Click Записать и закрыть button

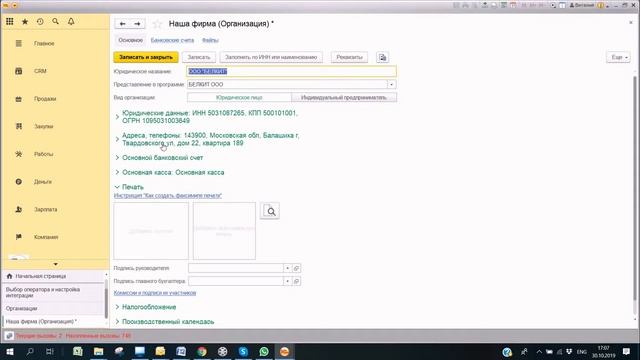click(146, 58)
